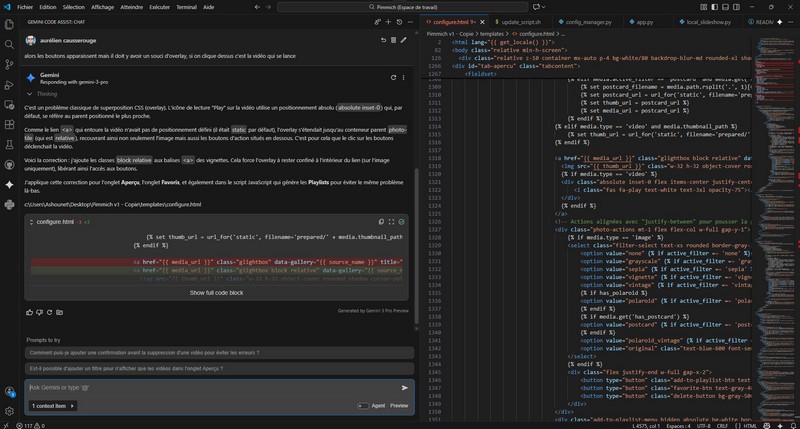
Task: Open the Fichier menu
Action: [x=24, y=7]
